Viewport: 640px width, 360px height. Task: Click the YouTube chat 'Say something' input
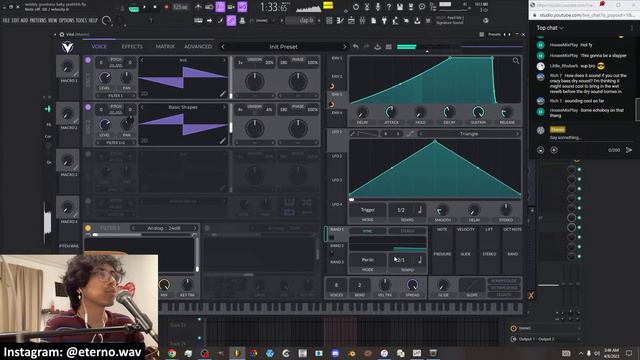565,138
